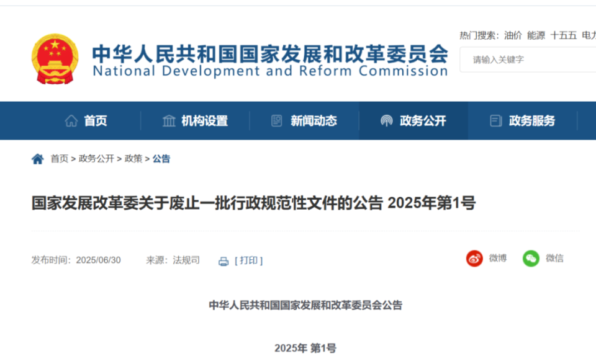Screen dimensions: 596x364
Task: Click the national emblem logo
Action: [x=55, y=59]
